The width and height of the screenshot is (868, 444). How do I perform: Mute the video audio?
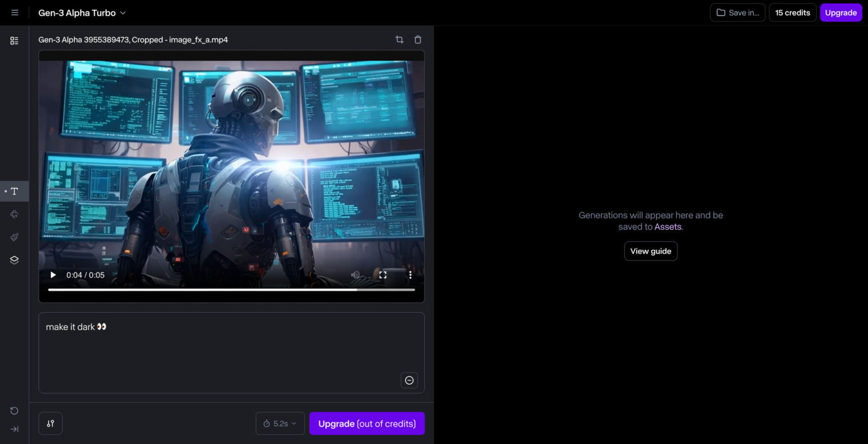pos(355,275)
